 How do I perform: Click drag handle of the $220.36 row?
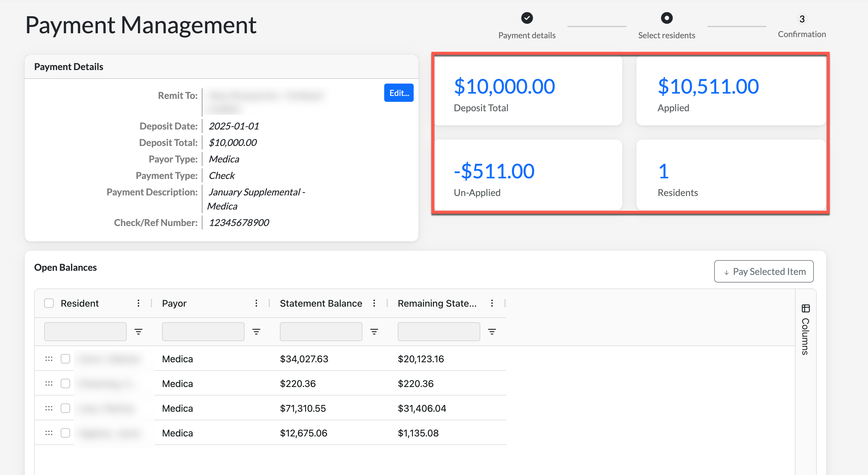49,383
